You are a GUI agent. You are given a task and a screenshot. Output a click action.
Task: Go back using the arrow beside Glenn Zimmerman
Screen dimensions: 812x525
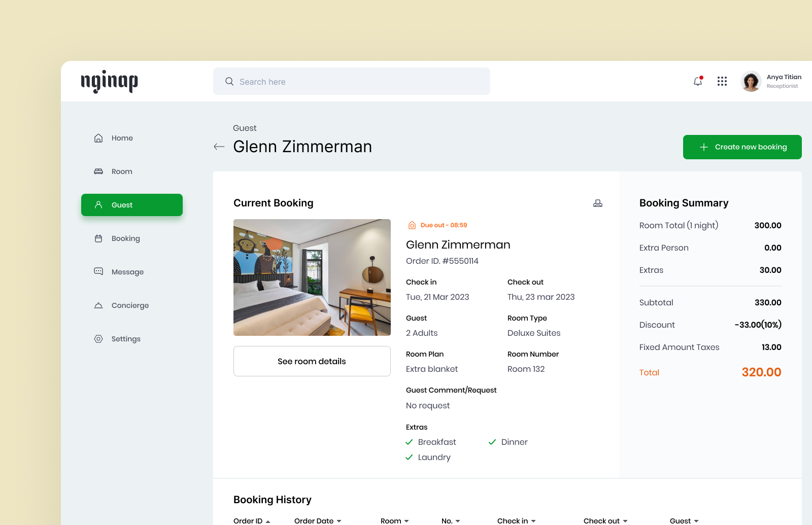219,147
